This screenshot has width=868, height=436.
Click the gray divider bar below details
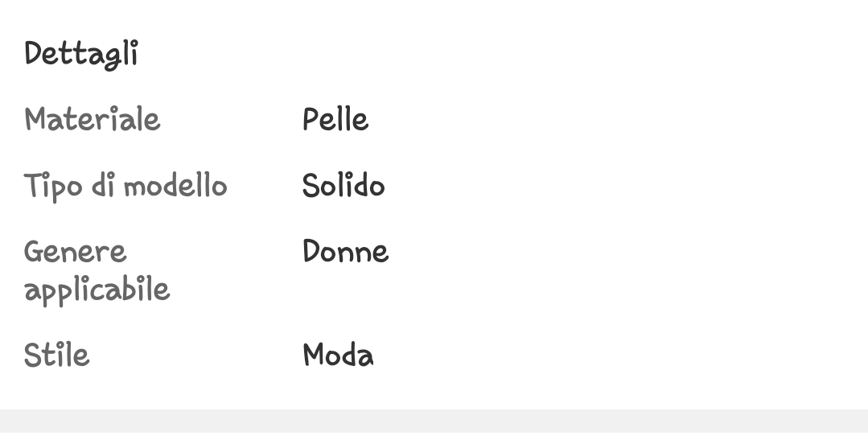tap(434, 422)
